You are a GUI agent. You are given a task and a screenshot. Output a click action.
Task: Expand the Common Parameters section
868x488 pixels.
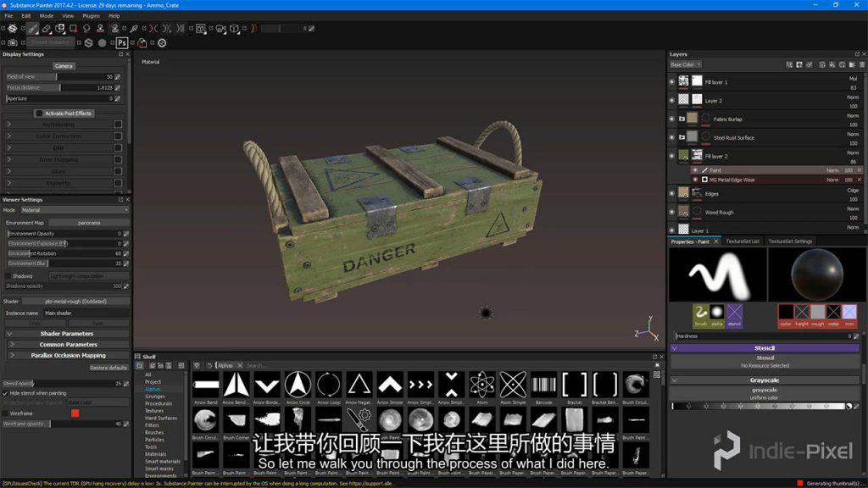(x=68, y=344)
